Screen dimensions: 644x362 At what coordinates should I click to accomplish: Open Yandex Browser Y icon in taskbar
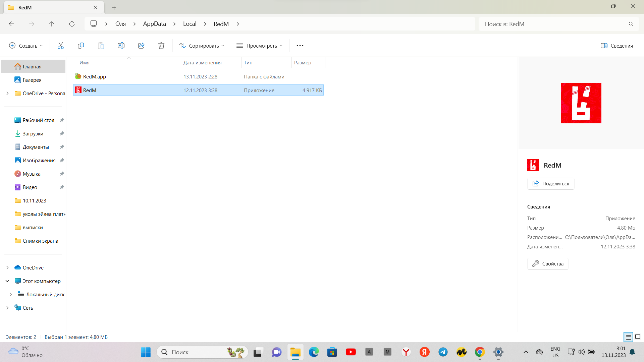click(x=406, y=352)
